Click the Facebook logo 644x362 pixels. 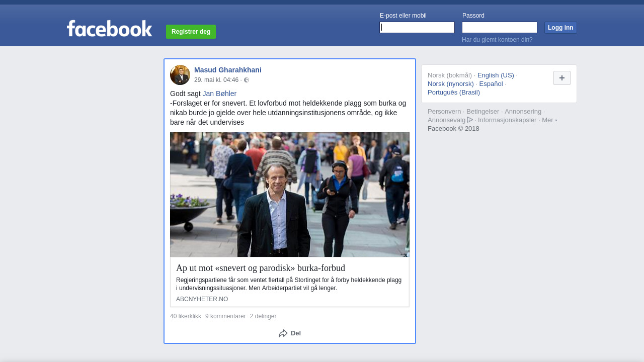click(x=109, y=29)
